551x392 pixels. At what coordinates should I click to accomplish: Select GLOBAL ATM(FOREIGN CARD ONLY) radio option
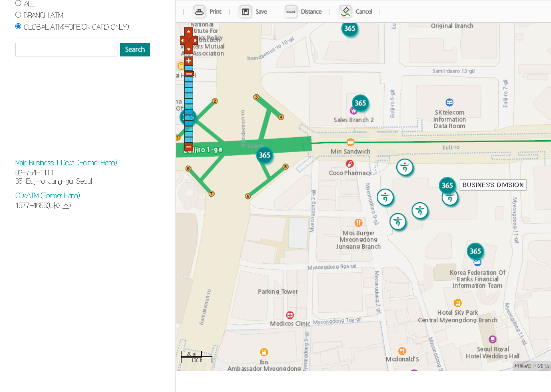(18, 26)
